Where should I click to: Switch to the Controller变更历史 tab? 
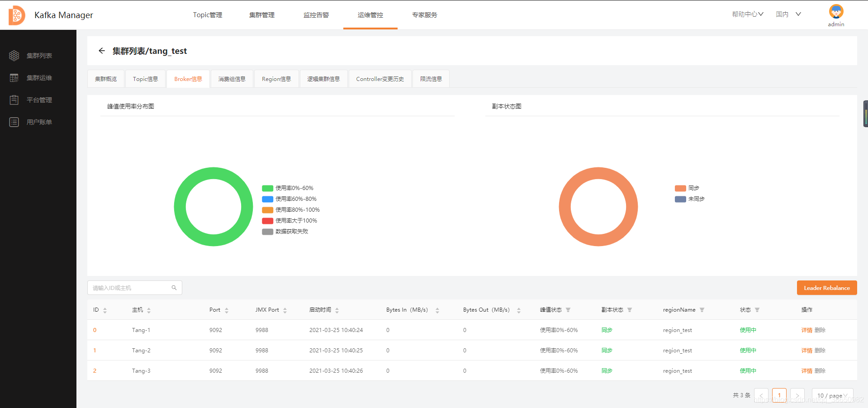380,79
